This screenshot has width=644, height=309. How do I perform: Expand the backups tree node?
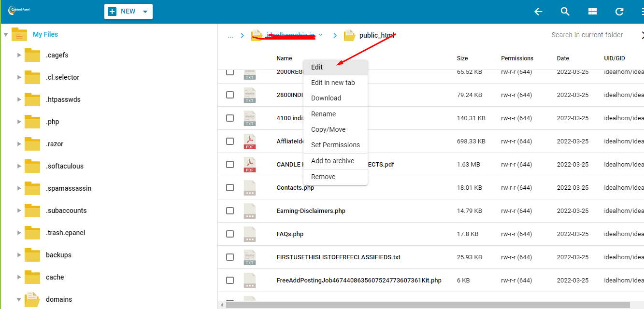(19, 255)
